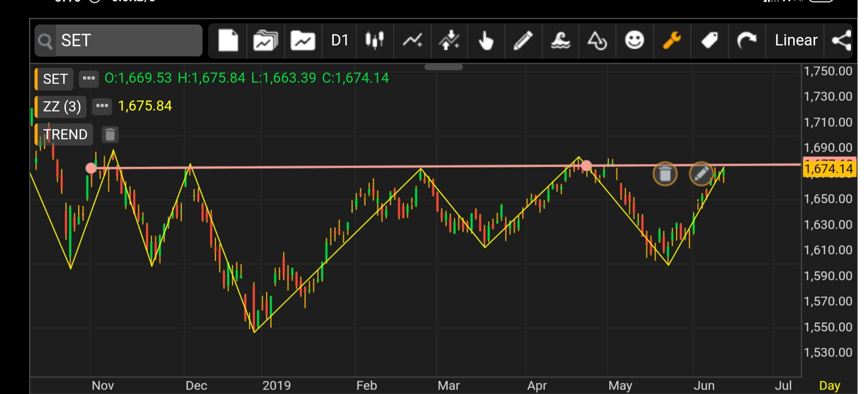Tap the search magnifier icon
Viewport: 868px width, 394px height.
[x=45, y=41]
